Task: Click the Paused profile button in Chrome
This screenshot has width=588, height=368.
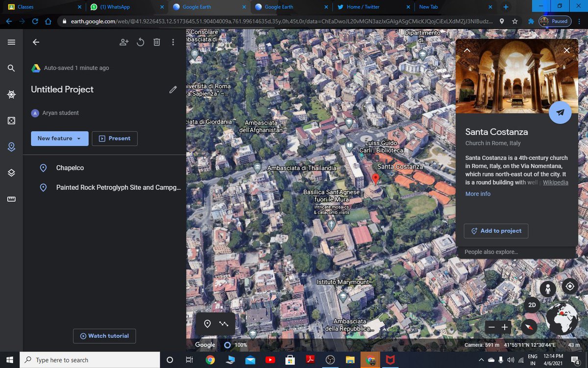Action: [554, 21]
